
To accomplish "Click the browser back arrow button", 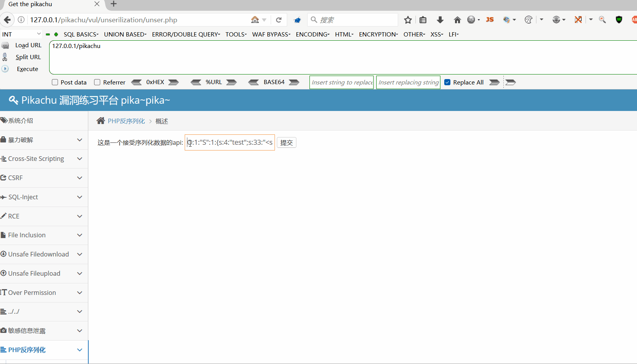I will click(7, 20).
